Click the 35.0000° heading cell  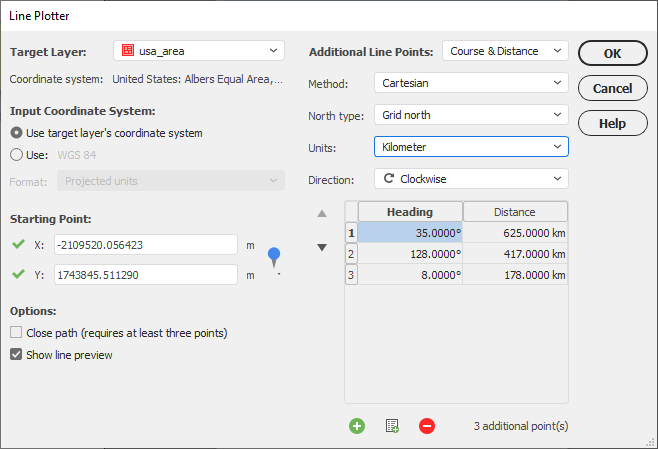coord(410,233)
